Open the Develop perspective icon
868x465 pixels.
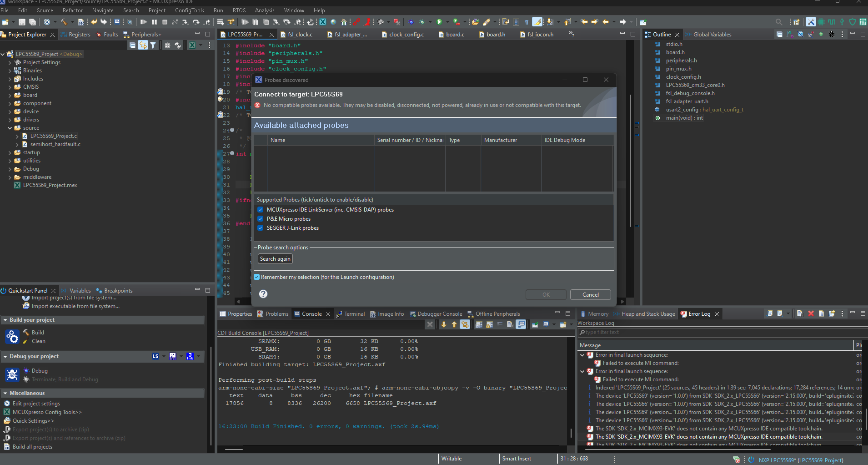pos(811,22)
